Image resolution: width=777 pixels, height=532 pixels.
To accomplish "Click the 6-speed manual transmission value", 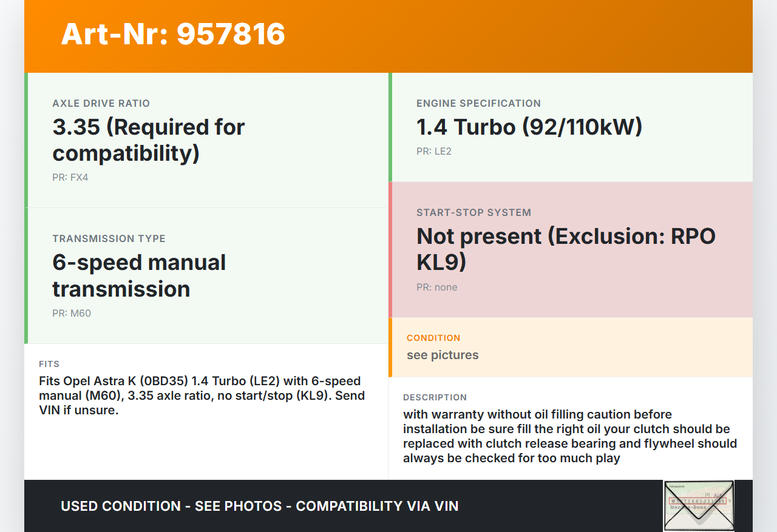I will tap(139, 275).
